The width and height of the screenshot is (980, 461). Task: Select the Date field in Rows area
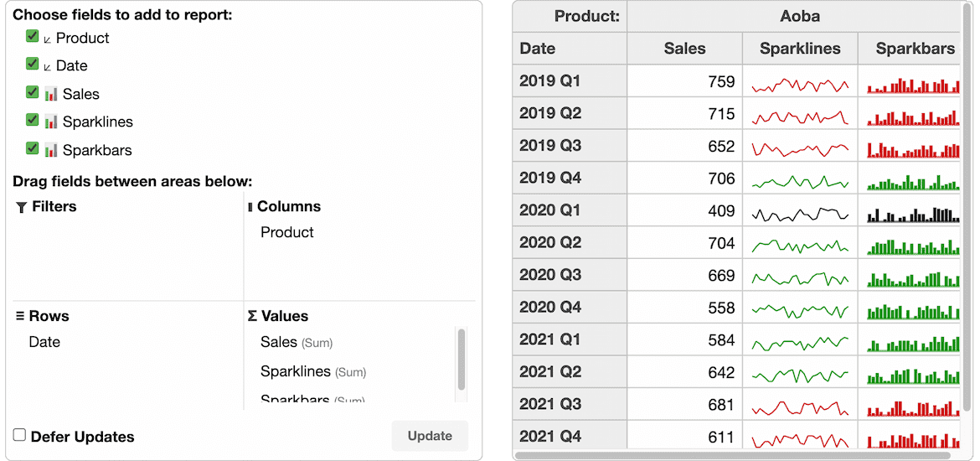click(x=44, y=342)
